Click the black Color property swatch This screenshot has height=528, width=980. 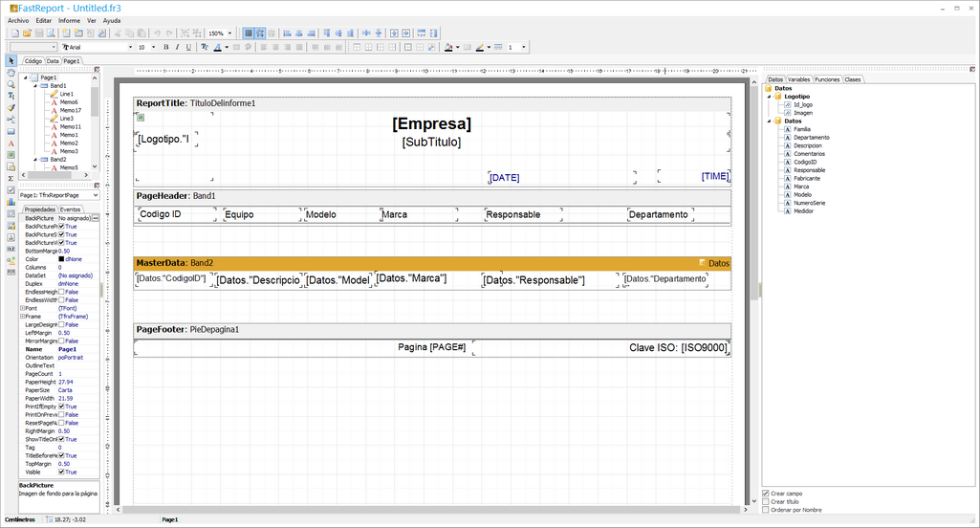click(62, 259)
